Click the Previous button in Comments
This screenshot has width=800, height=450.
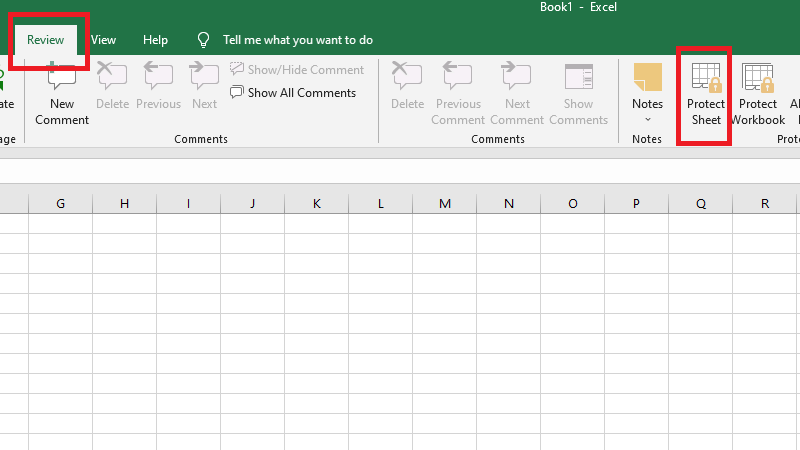158,84
